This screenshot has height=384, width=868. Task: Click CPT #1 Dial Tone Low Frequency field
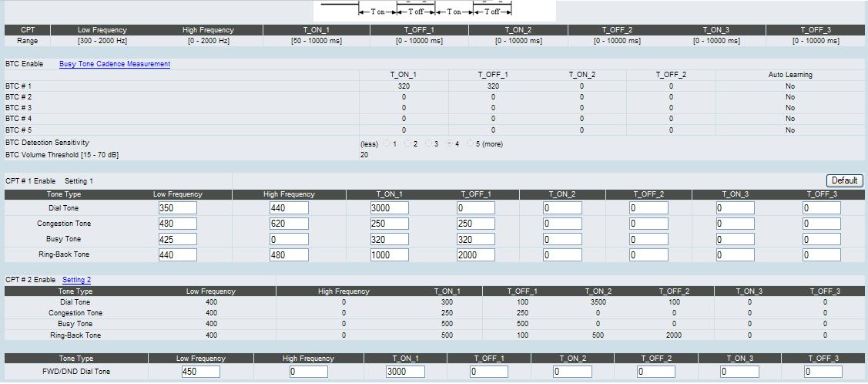(x=177, y=208)
